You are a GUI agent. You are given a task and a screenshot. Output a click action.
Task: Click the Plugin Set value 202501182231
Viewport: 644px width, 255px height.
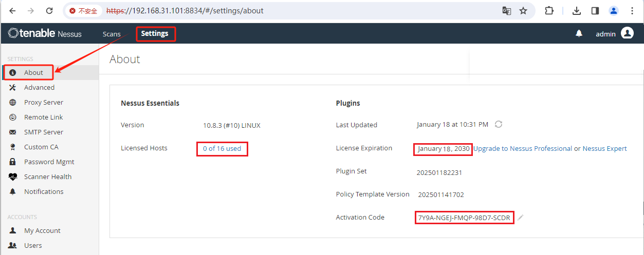(439, 172)
